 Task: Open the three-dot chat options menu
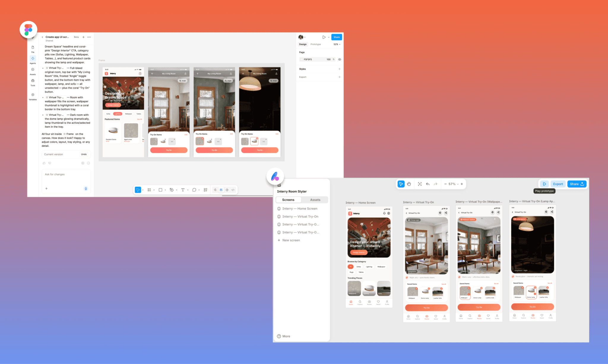point(89,37)
